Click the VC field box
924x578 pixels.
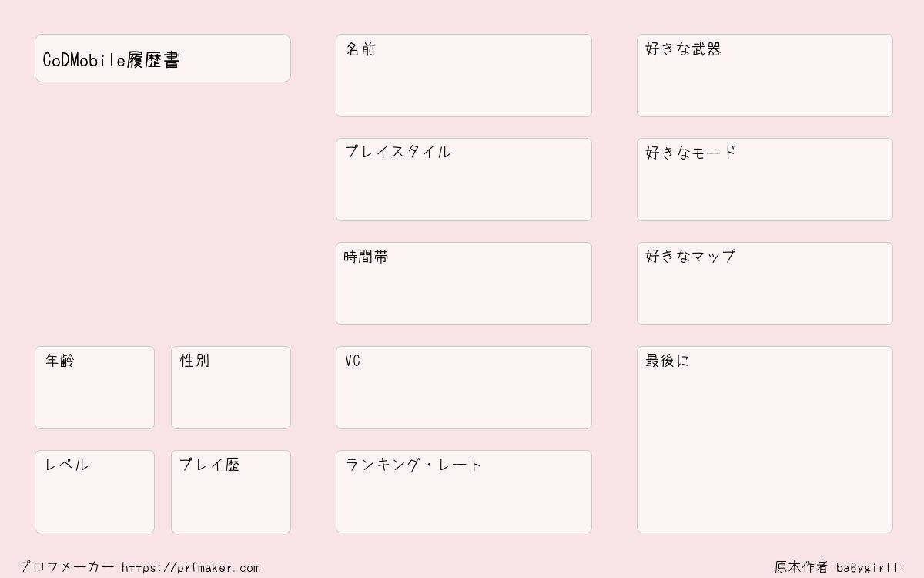[464, 388]
